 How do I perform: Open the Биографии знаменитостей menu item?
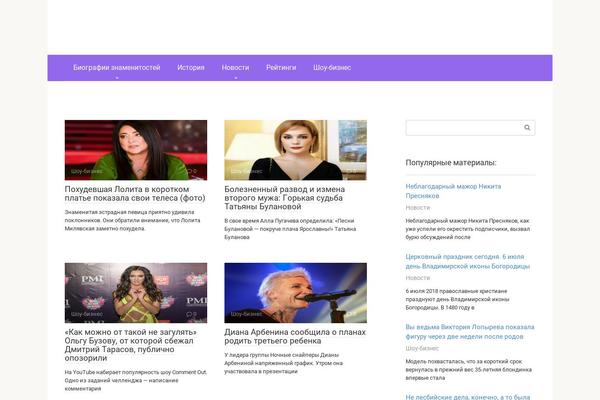pos(117,67)
